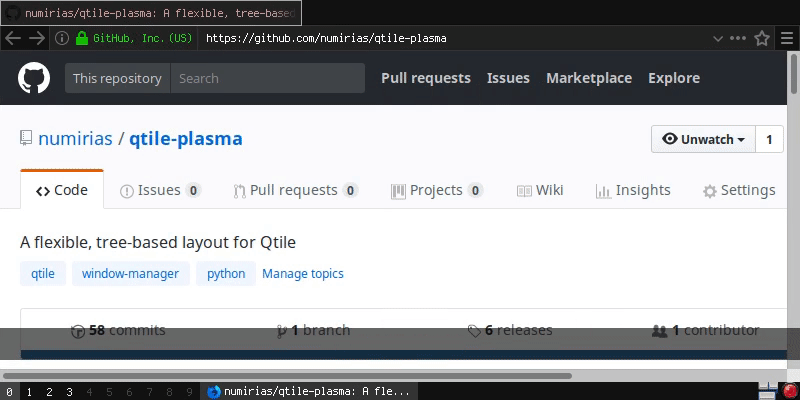This screenshot has height=400, width=800.
Task: Open qtile-plasma repository link
Action: pyautogui.click(x=186, y=139)
